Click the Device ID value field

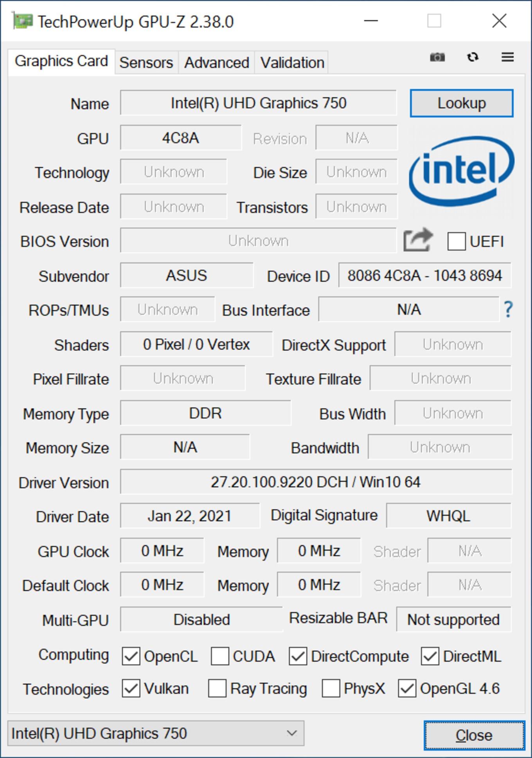(x=425, y=275)
